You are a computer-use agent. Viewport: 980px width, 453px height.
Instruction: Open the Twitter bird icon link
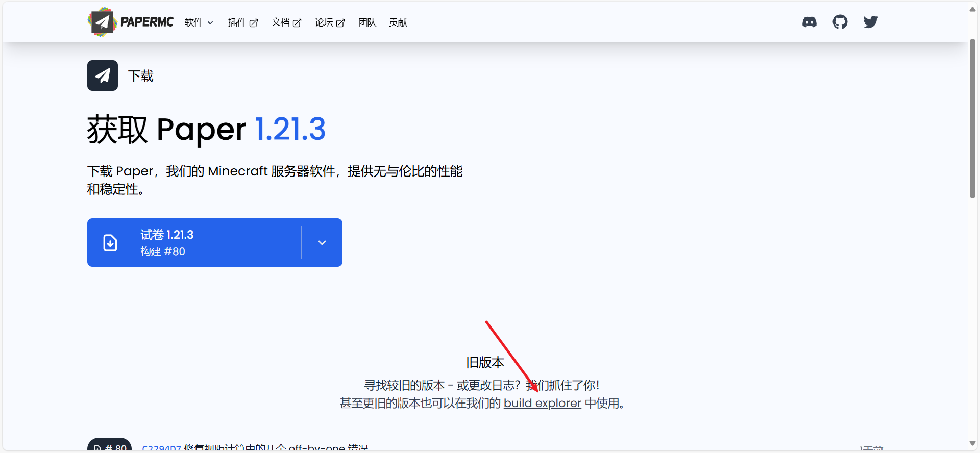[871, 22]
